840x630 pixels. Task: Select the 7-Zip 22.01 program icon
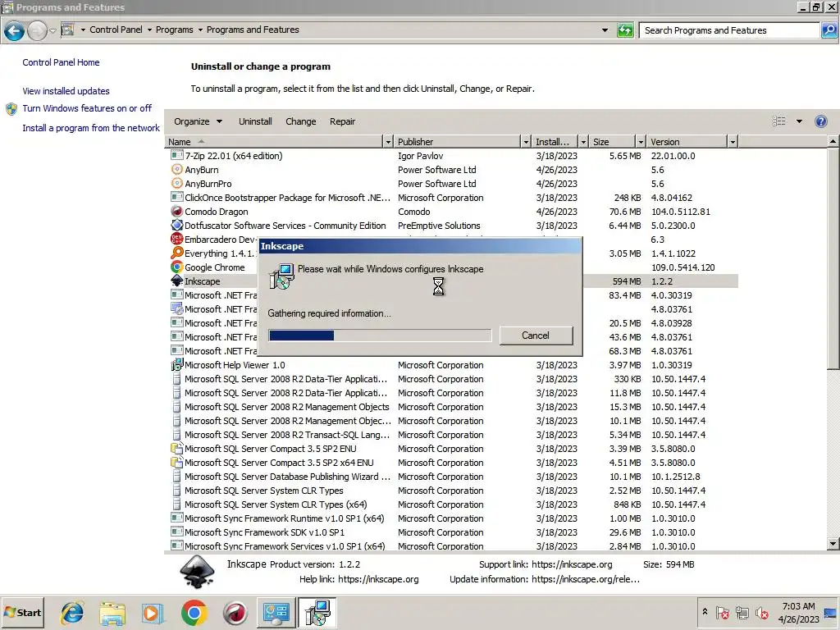tap(177, 155)
